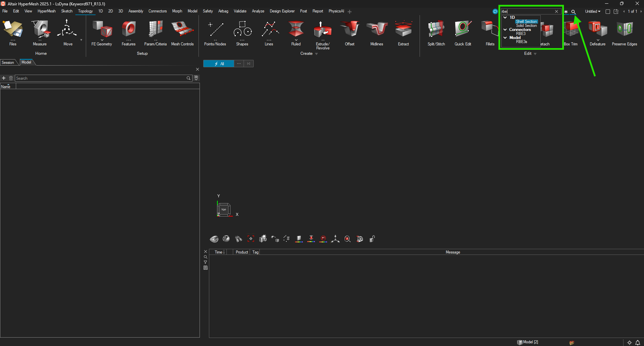Image resolution: width=644 pixels, height=346 pixels.
Task: Launch the Split/Stitch tool
Action: tap(436, 33)
